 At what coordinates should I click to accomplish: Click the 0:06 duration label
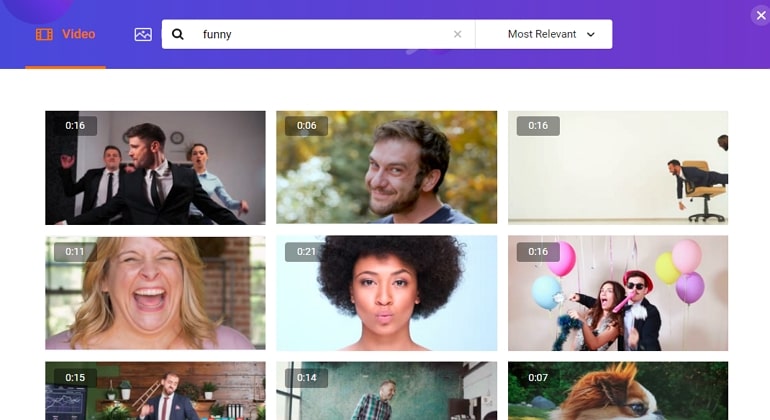(306, 126)
